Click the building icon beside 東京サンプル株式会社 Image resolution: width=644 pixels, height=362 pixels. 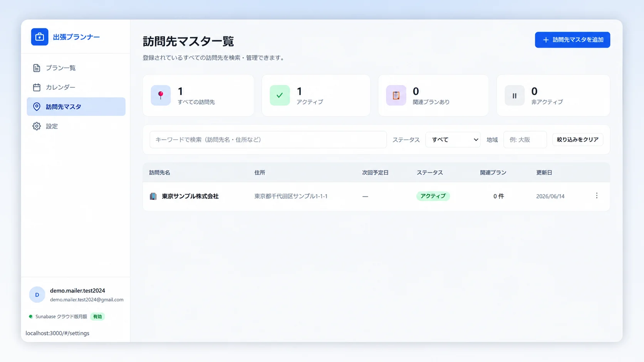[153, 196]
